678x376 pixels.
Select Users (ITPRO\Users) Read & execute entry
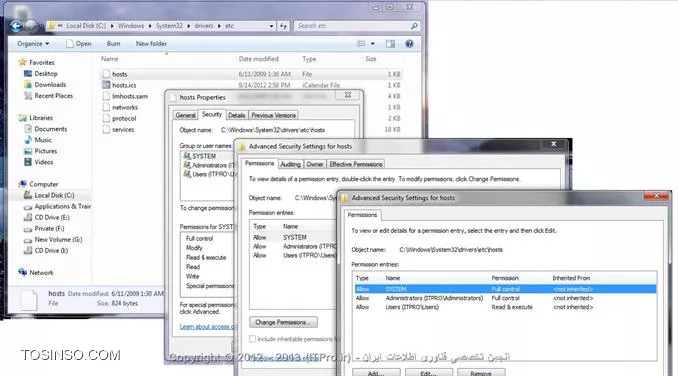pyautogui.click(x=505, y=307)
